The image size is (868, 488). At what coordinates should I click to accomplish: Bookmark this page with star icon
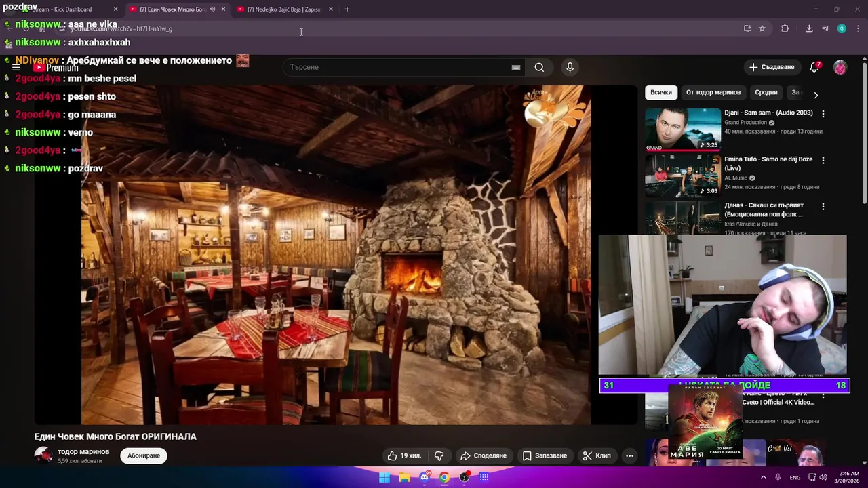(762, 28)
